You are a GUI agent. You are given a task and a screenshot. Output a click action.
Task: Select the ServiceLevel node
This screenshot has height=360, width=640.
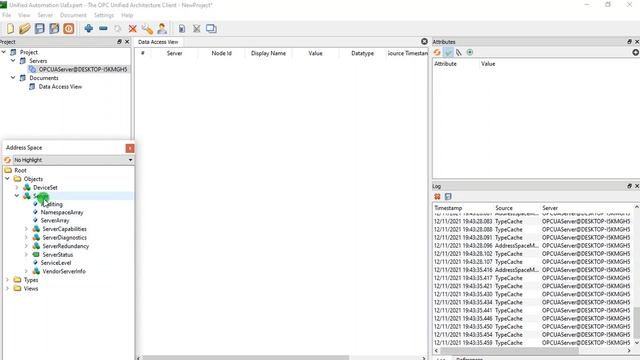(56, 263)
